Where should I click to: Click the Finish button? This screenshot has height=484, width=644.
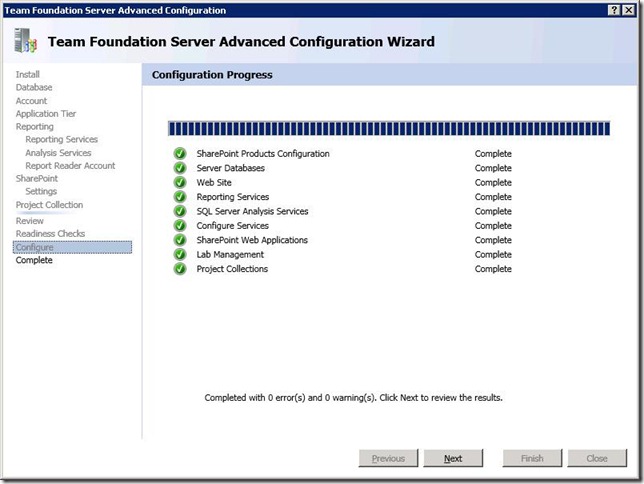click(532, 458)
